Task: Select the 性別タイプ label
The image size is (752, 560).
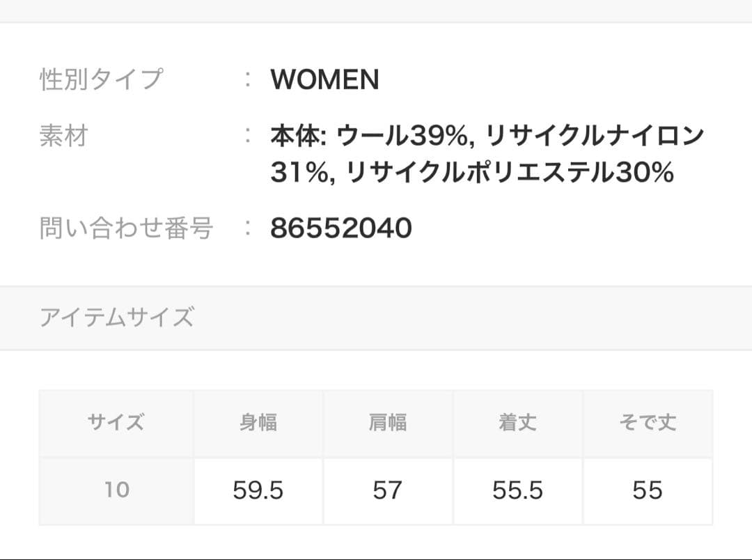Action: 101,79
